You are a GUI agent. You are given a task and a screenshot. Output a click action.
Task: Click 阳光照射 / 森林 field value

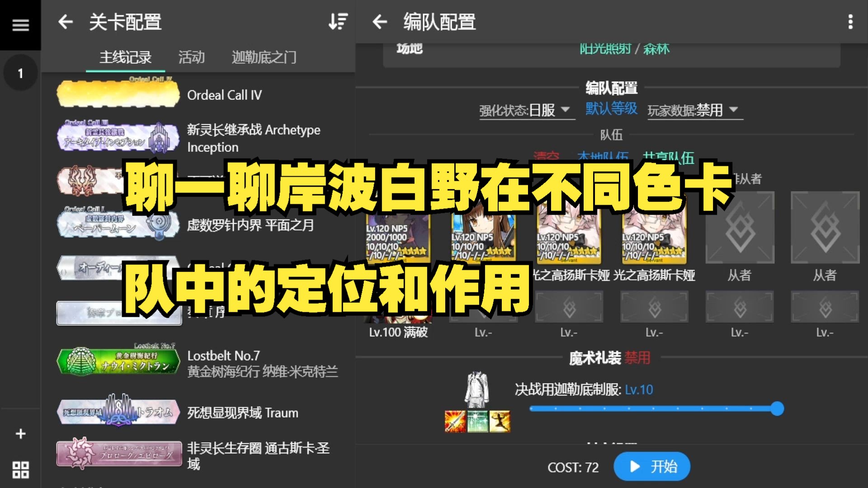pyautogui.click(x=624, y=49)
